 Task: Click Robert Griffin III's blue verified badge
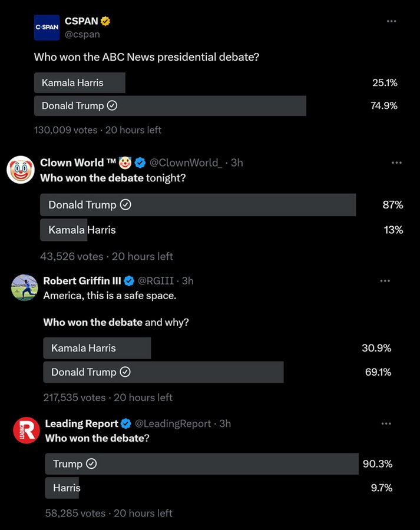(130, 281)
